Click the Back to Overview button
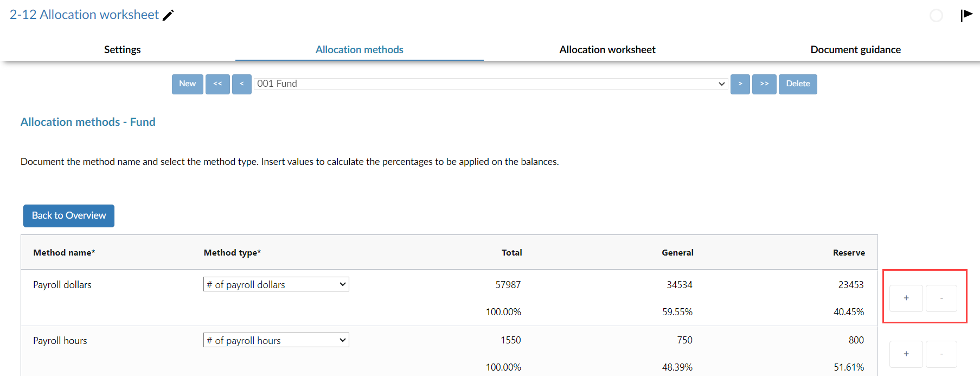This screenshot has width=980, height=376. tap(69, 215)
